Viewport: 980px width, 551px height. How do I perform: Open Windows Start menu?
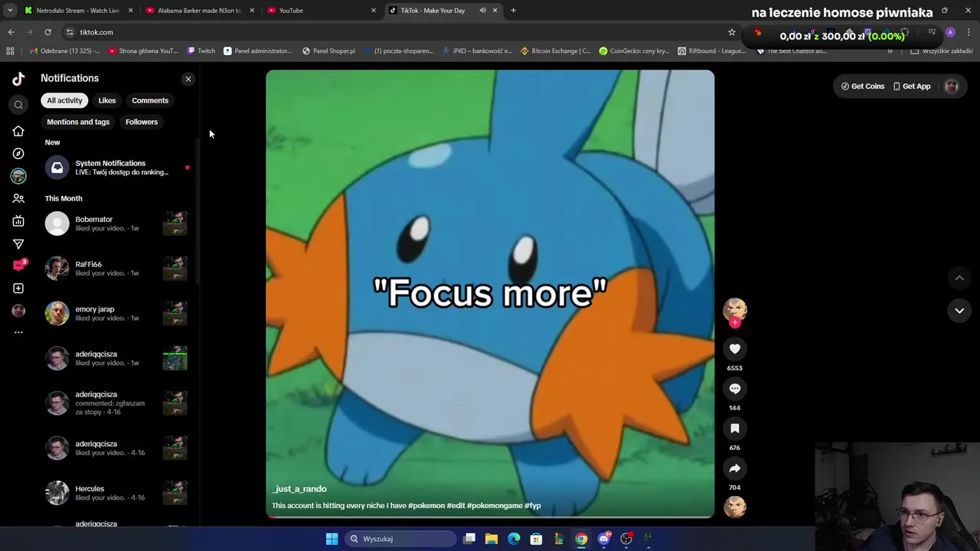coord(332,539)
